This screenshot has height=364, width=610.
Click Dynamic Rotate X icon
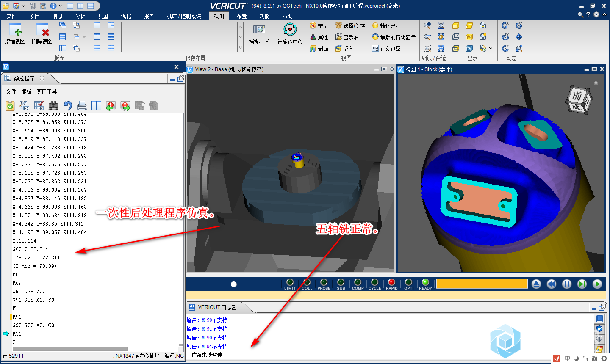505,26
